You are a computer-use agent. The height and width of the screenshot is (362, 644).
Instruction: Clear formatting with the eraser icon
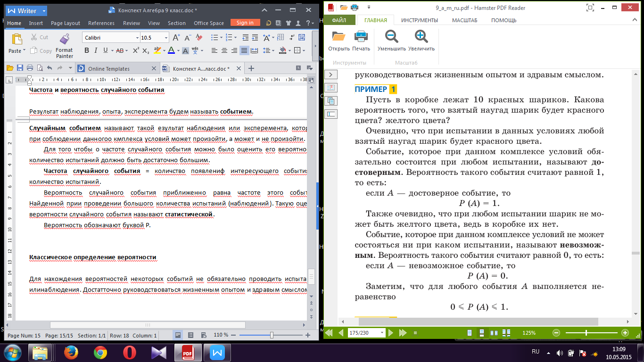[x=199, y=38]
